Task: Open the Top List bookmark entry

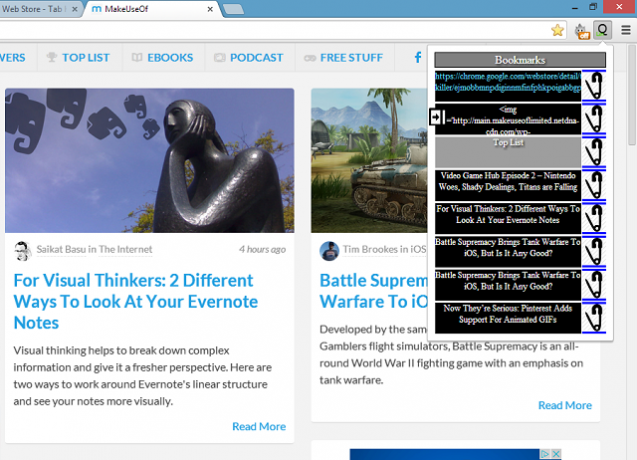Action: [508, 152]
